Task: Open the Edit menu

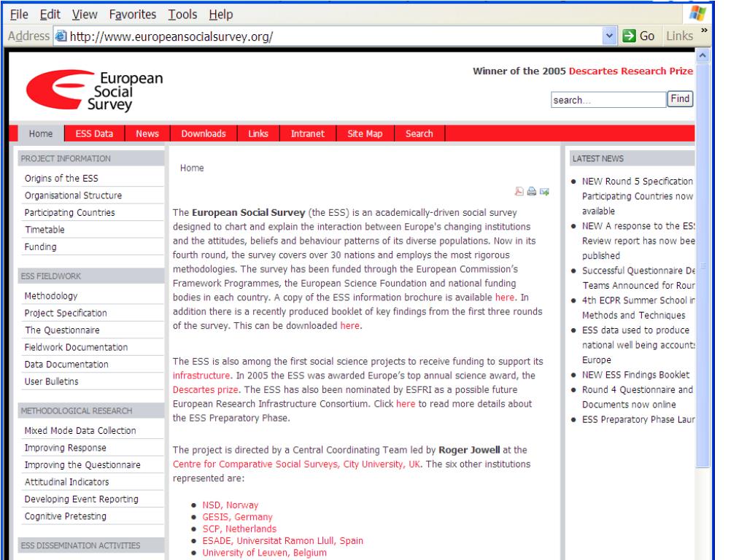Action: click(x=50, y=15)
